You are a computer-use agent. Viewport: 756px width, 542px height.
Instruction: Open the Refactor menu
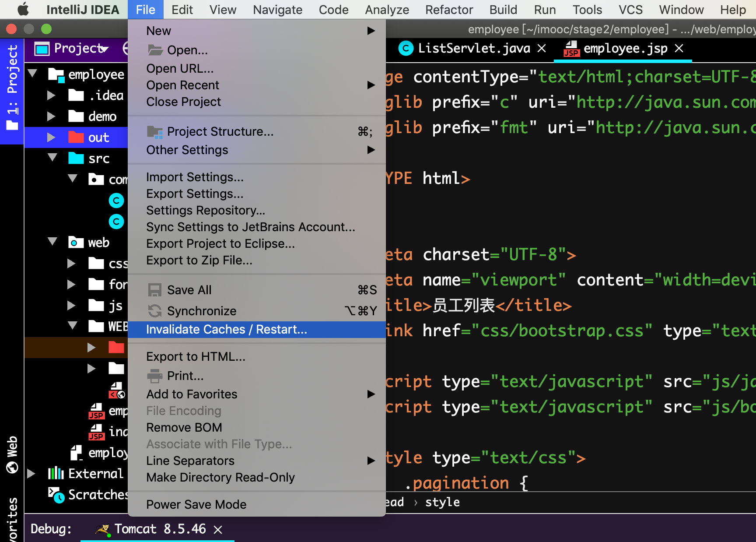click(x=449, y=9)
